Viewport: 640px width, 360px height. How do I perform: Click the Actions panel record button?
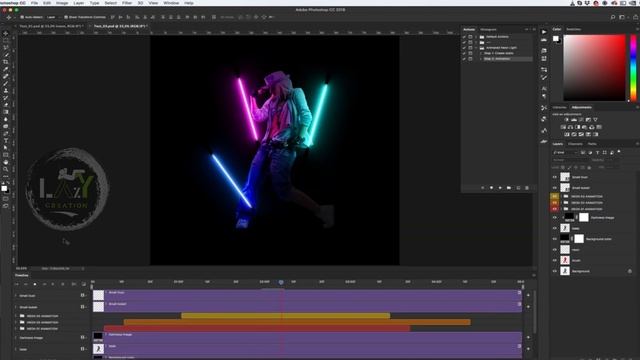click(491, 188)
